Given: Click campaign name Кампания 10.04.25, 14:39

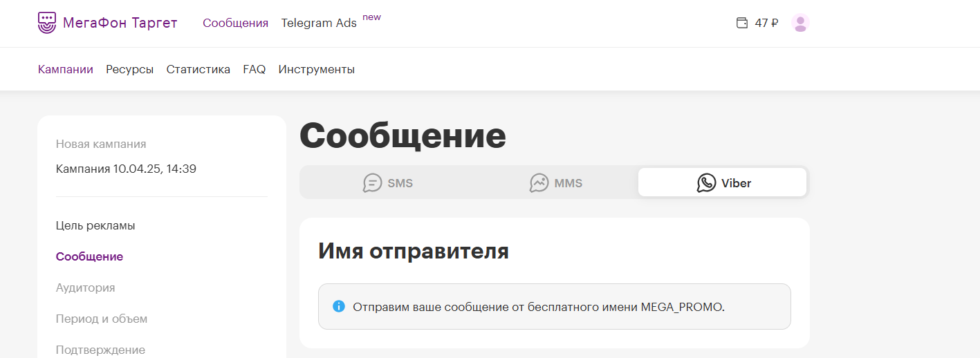Looking at the screenshot, I should [x=127, y=169].
